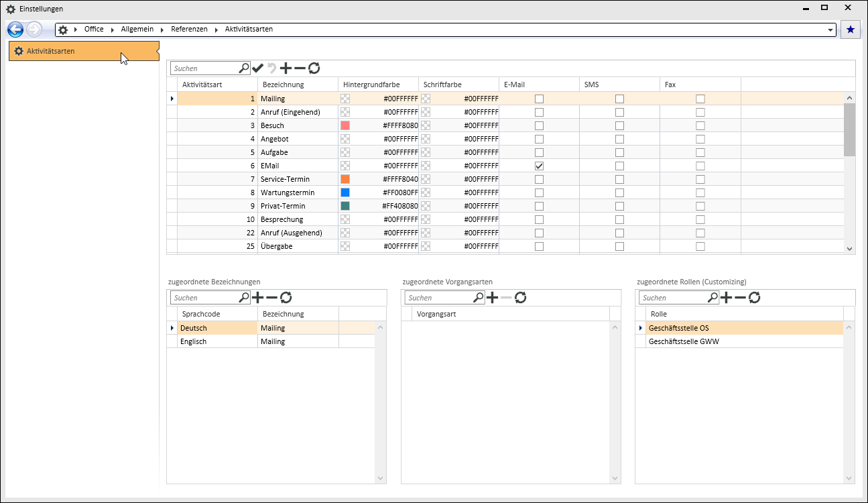This screenshot has height=503, width=868.
Task: Tick the SMS checkbox for Service-Termin
Action: 619,179
